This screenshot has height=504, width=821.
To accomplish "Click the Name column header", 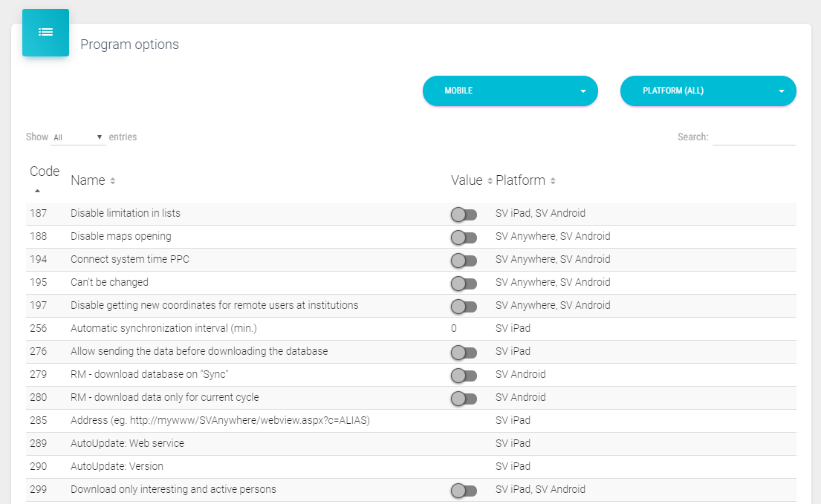I will pos(88,180).
